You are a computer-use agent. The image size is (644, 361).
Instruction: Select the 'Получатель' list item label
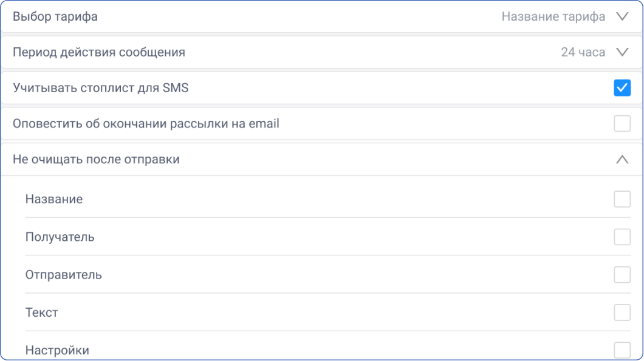click(60, 237)
